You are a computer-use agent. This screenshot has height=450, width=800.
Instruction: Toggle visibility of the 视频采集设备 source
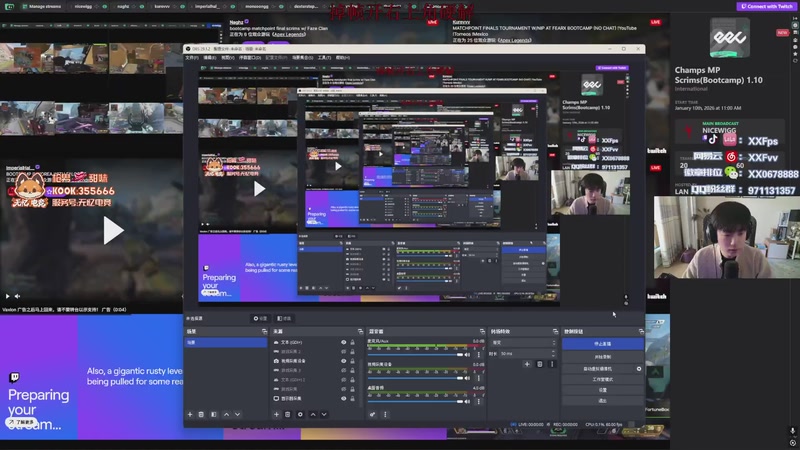[x=343, y=361]
